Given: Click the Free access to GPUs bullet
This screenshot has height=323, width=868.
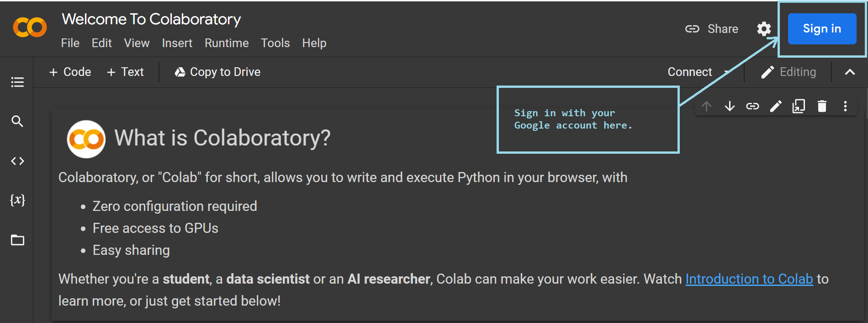Looking at the screenshot, I should click(x=155, y=228).
